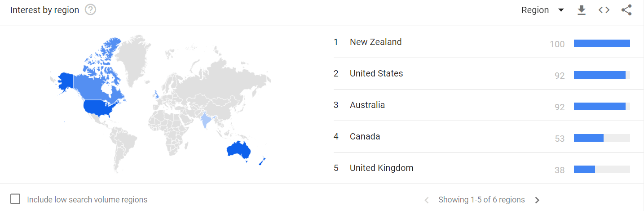Screen dimensions: 644x211
Task: Click the share icon
Action: pos(626,10)
